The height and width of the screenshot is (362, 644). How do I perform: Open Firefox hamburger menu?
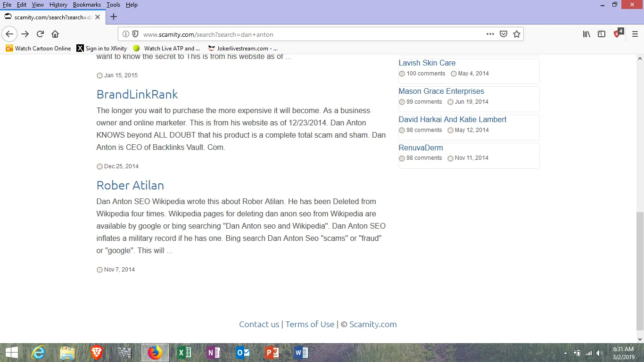point(635,34)
